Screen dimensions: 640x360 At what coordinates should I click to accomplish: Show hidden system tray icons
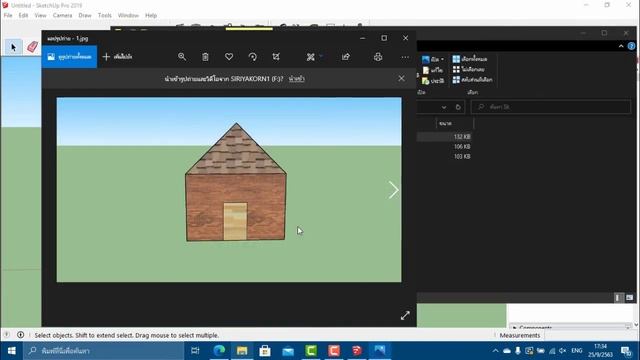pos(495,351)
